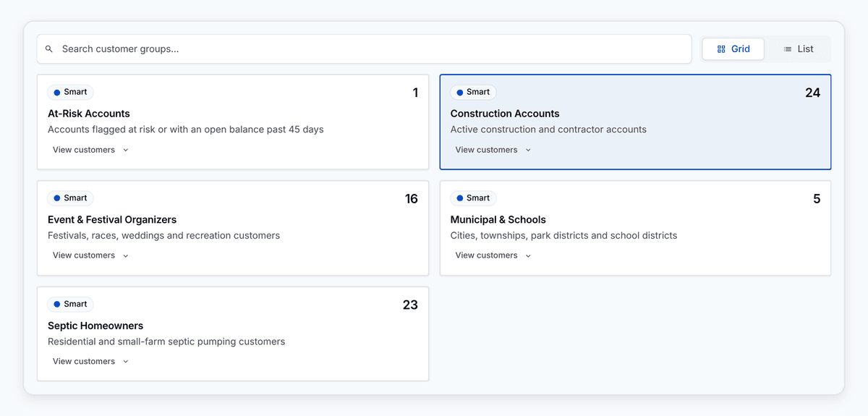Open Event & Festival Organizers group title

pyautogui.click(x=112, y=220)
